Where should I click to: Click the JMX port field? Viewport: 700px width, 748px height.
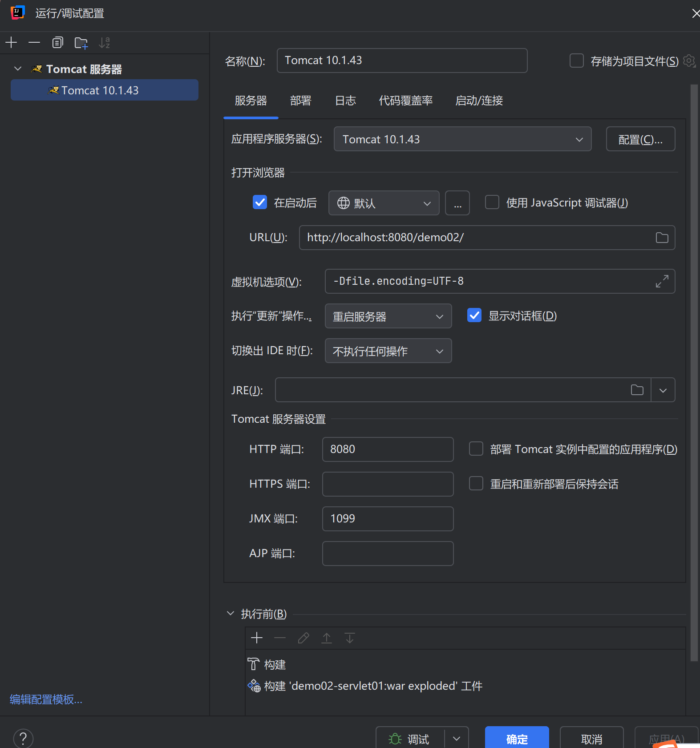[x=388, y=519]
